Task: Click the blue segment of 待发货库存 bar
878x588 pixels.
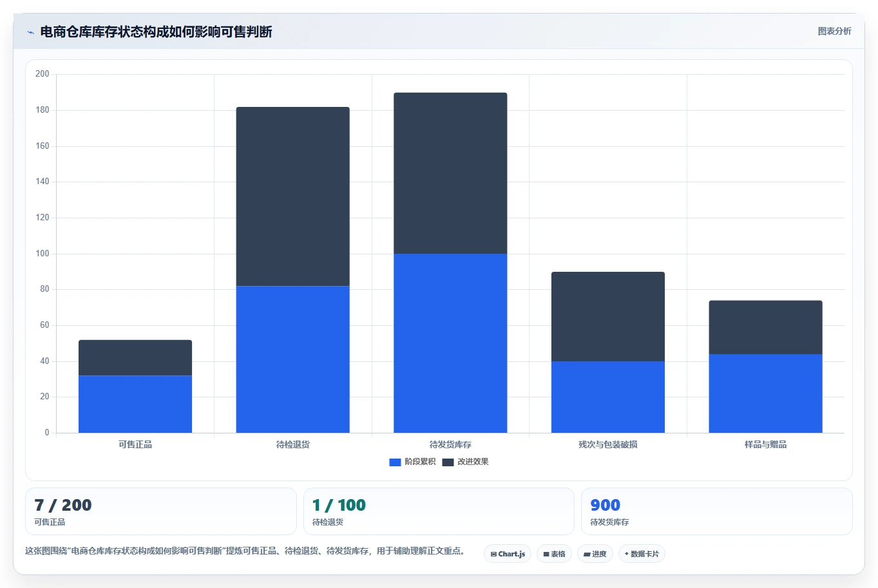Action: click(450, 343)
